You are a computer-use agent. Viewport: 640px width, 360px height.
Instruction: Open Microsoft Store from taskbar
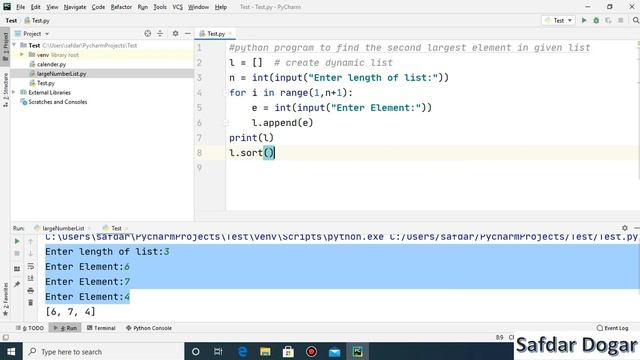point(288,351)
